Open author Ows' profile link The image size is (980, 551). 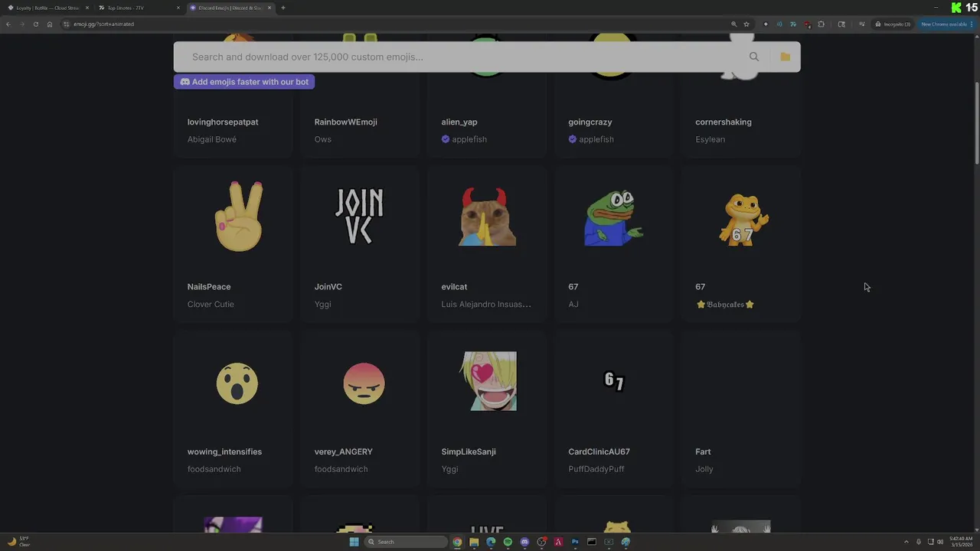[323, 139]
